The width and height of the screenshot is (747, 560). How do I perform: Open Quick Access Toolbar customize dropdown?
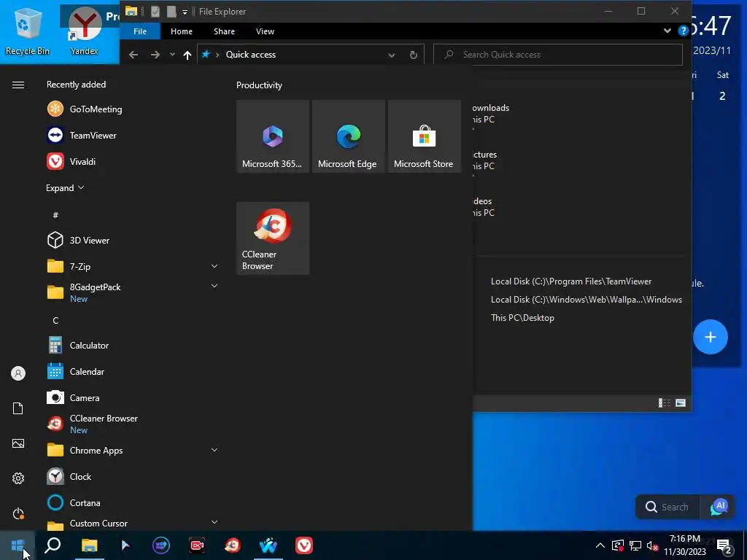[185, 12]
